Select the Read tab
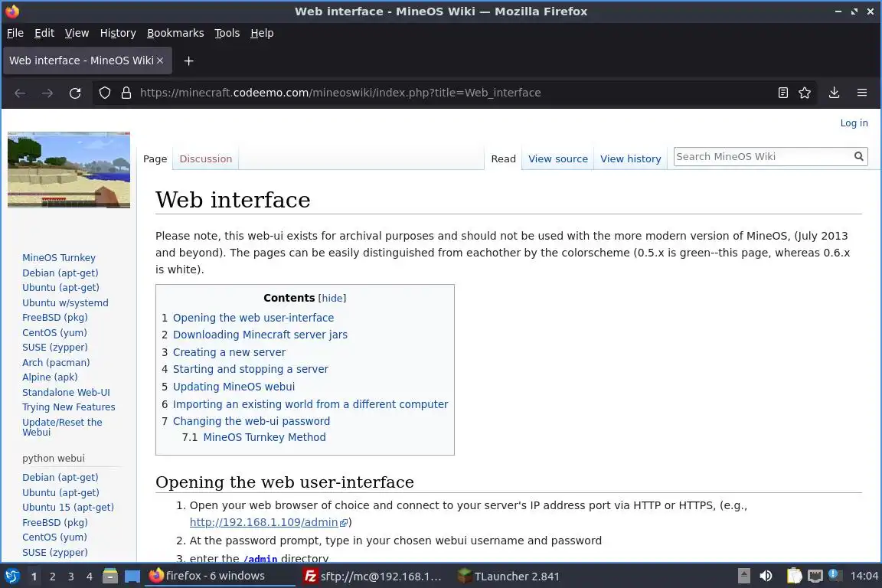The image size is (882, 588). click(x=504, y=158)
